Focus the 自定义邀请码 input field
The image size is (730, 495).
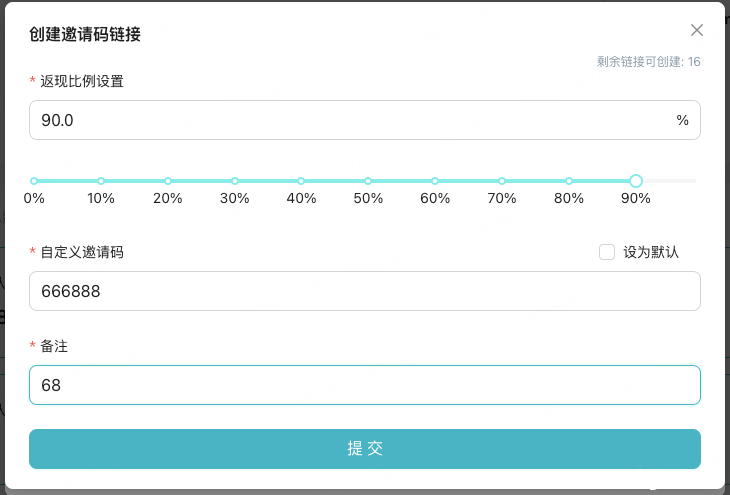tap(365, 291)
